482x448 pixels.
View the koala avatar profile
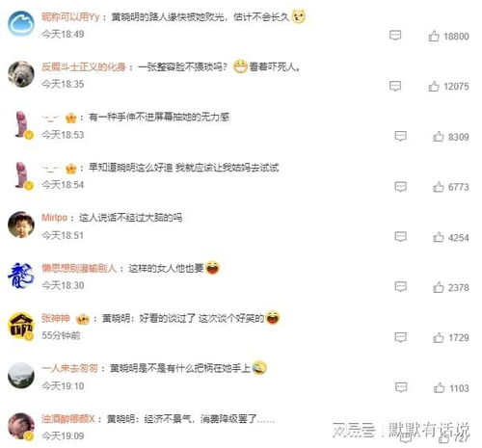click(21, 73)
